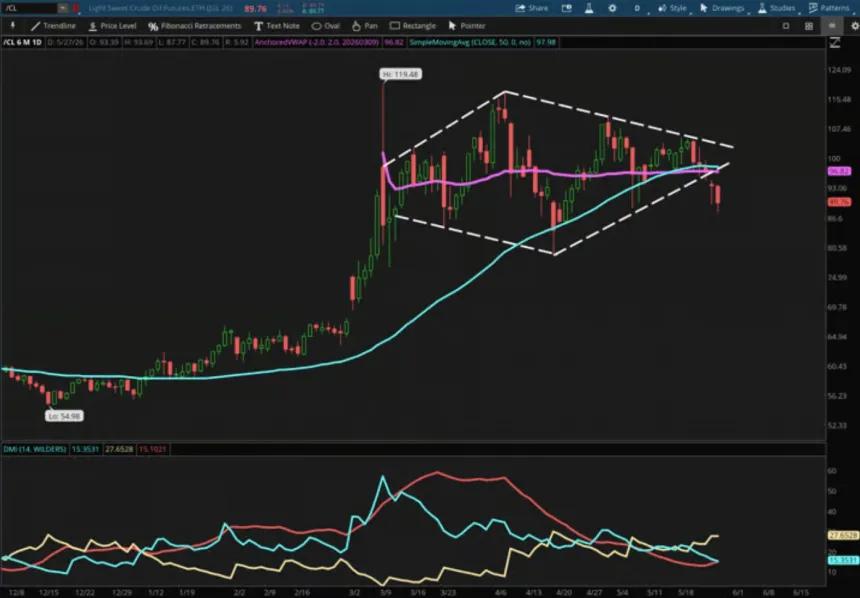Click the Lo: 54.98 price bubble
The width and height of the screenshot is (860, 598).
coord(64,416)
